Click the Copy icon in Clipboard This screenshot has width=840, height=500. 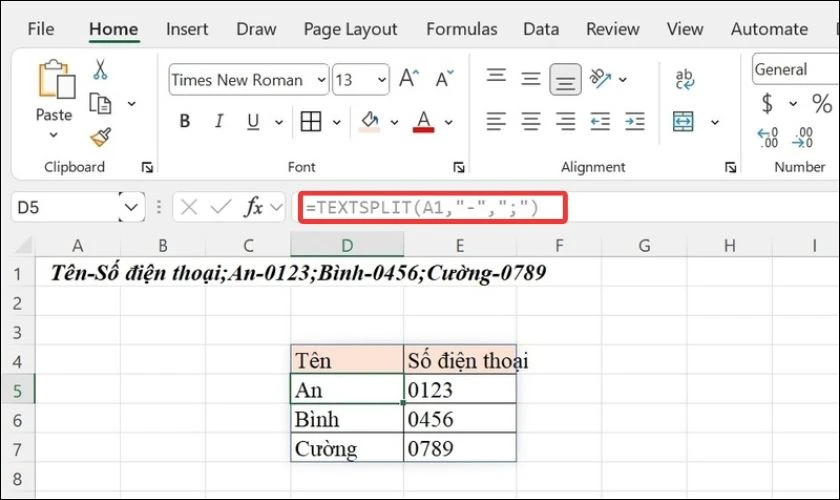coord(100,103)
